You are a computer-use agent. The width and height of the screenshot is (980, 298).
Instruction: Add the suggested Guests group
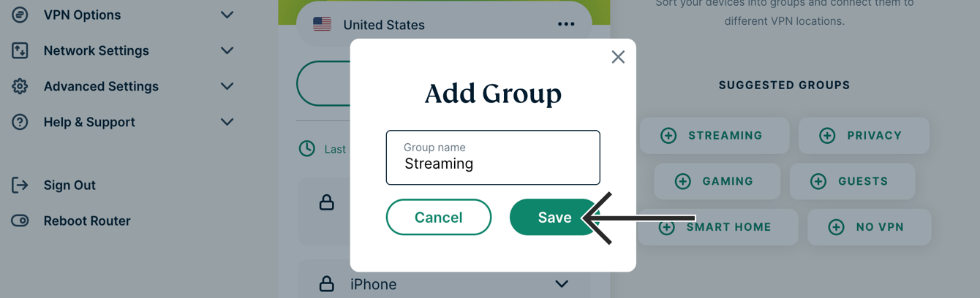852,181
